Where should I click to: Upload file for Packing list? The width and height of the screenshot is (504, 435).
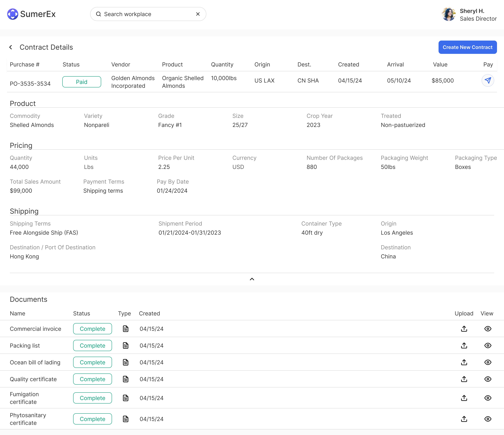click(x=464, y=346)
